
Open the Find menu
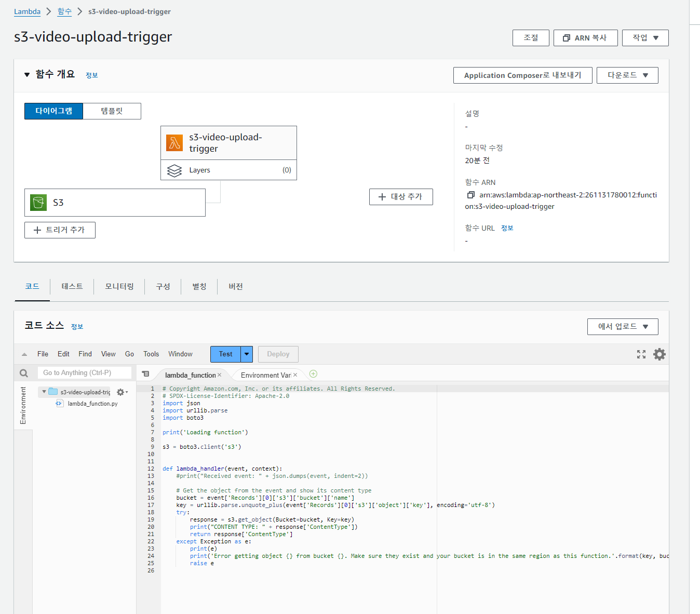point(85,354)
